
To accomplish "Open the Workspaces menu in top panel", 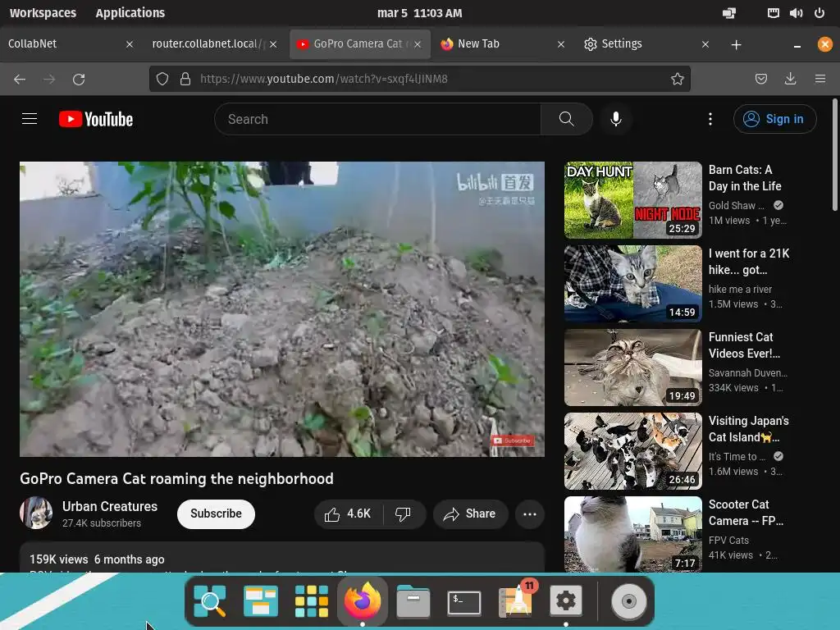I will pos(43,13).
